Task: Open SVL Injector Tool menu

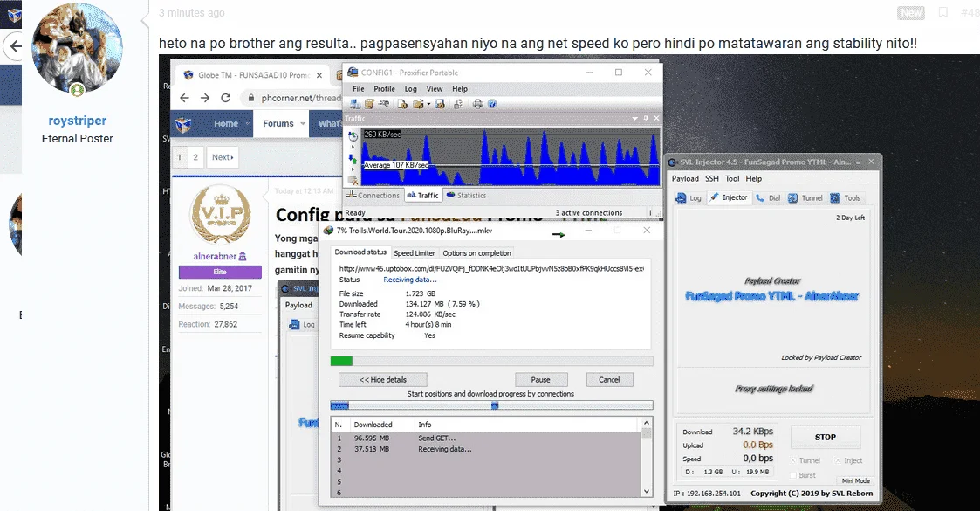Action: click(732, 178)
